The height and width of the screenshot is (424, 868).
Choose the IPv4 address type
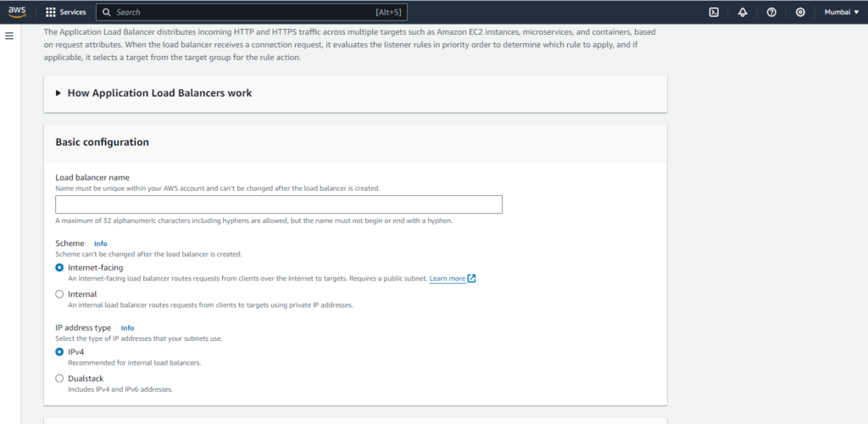coord(59,351)
